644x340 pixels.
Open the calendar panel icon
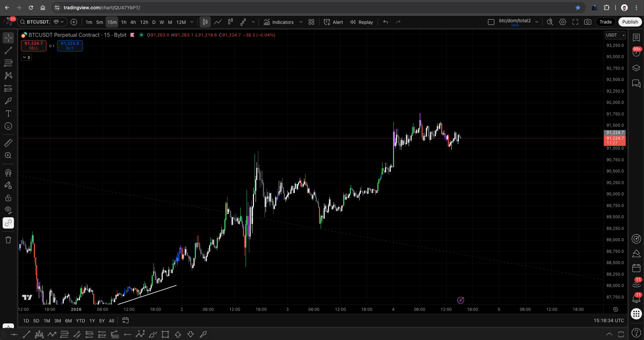pos(636,268)
